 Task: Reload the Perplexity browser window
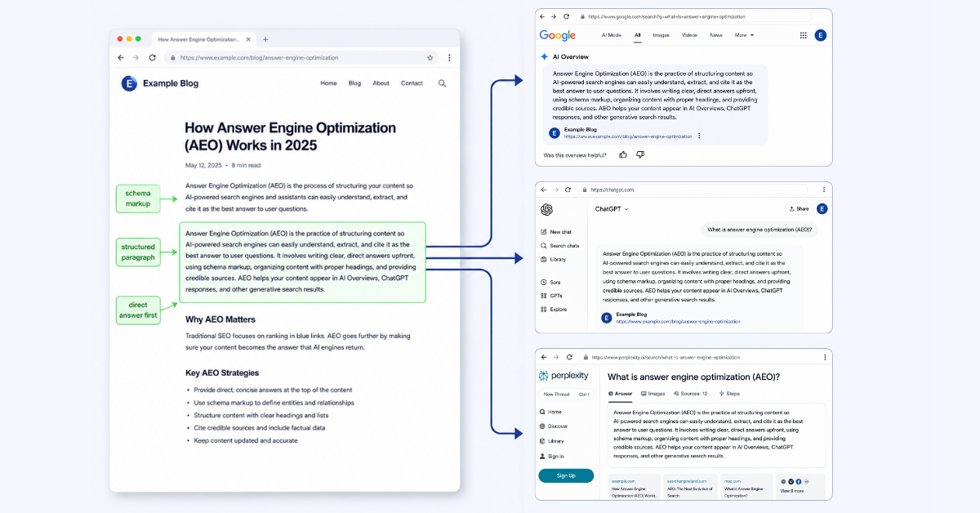click(568, 357)
